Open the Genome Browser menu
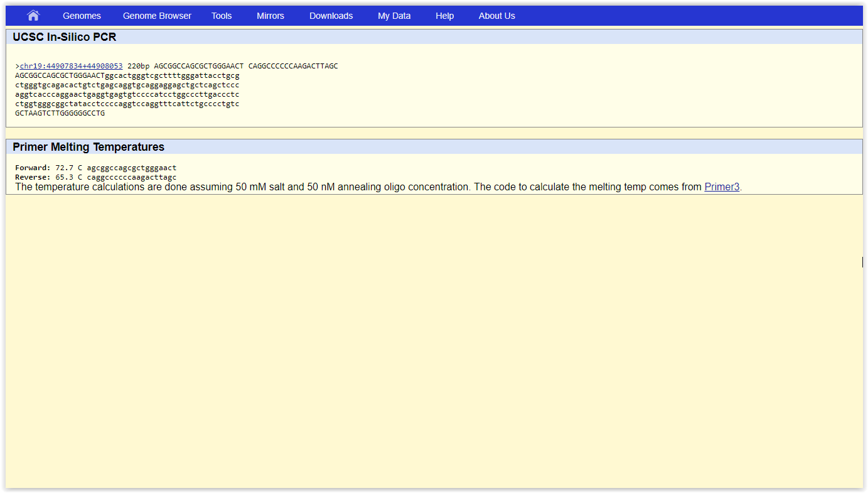Image resolution: width=868 pixels, height=493 pixels. (157, 16)
